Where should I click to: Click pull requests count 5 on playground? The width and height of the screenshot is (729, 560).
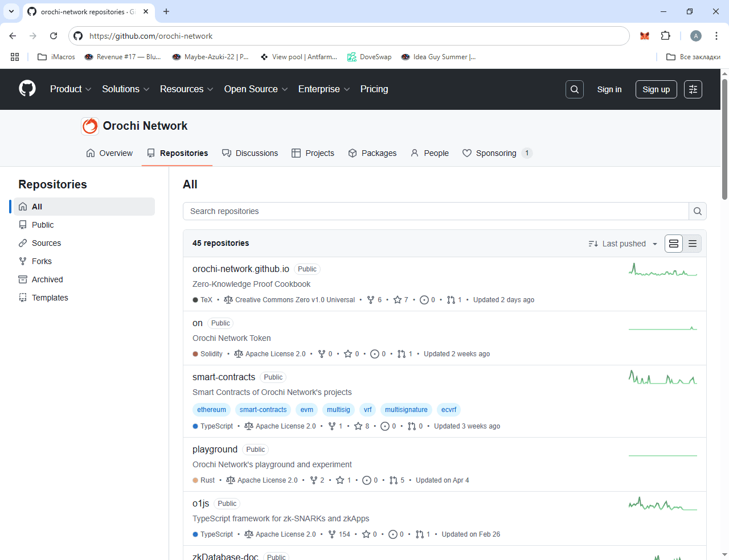point(397,480)
